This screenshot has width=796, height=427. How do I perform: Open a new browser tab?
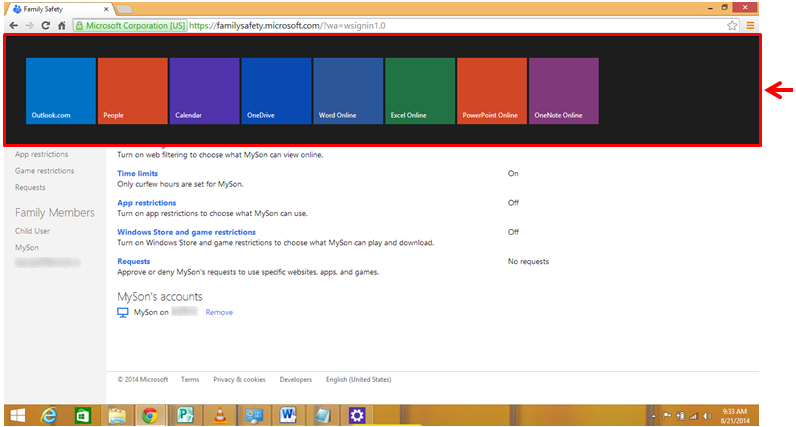(x=124, y=9)
